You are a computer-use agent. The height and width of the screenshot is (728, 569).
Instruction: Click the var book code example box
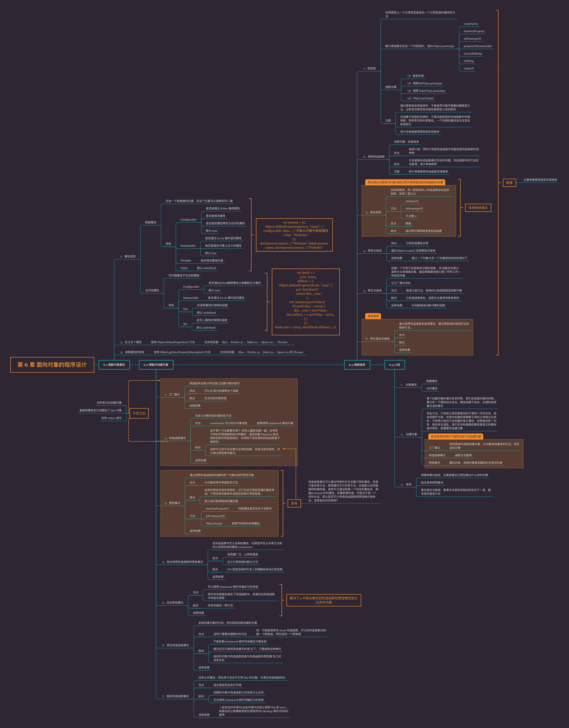[306, 302]
